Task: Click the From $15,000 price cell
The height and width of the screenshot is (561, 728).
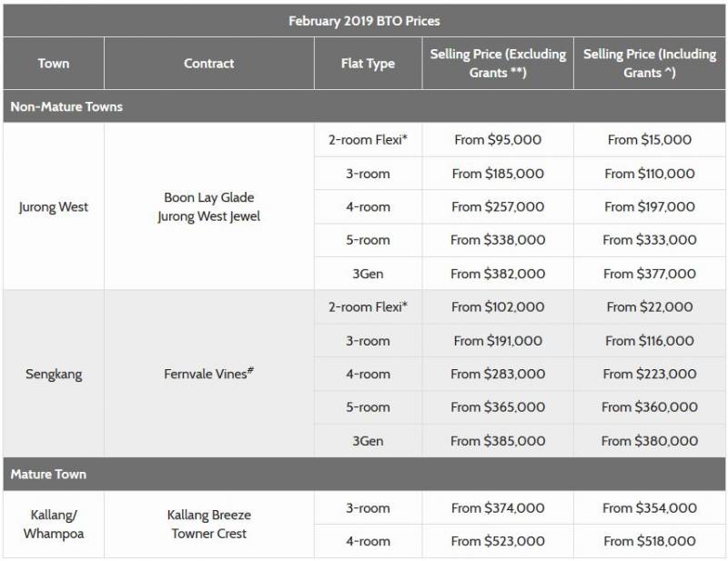Action: point(650,140)
